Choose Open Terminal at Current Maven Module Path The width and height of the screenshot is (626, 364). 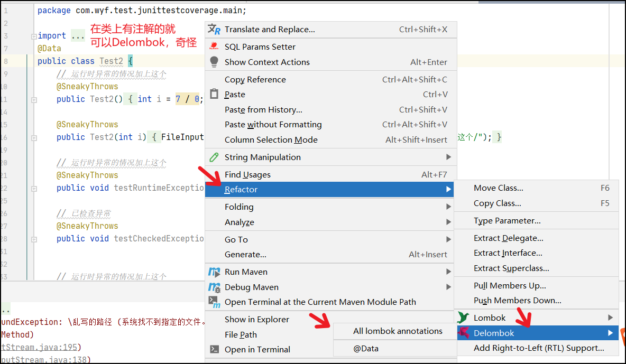pos(329,302)
